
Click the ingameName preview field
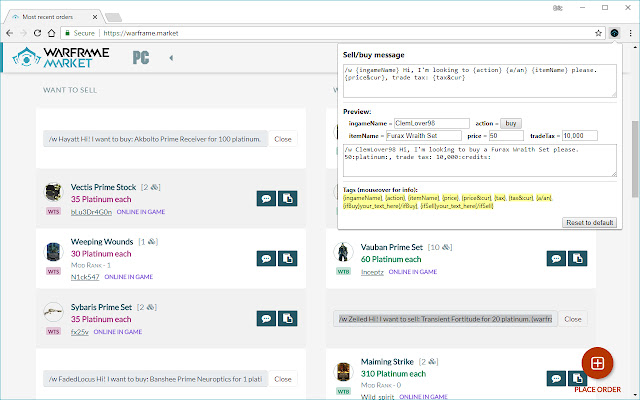432,123
